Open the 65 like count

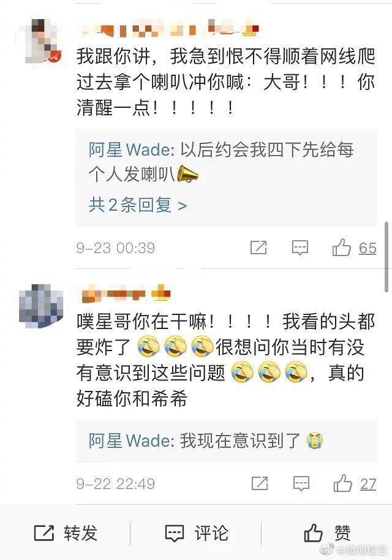coord(367,248)
